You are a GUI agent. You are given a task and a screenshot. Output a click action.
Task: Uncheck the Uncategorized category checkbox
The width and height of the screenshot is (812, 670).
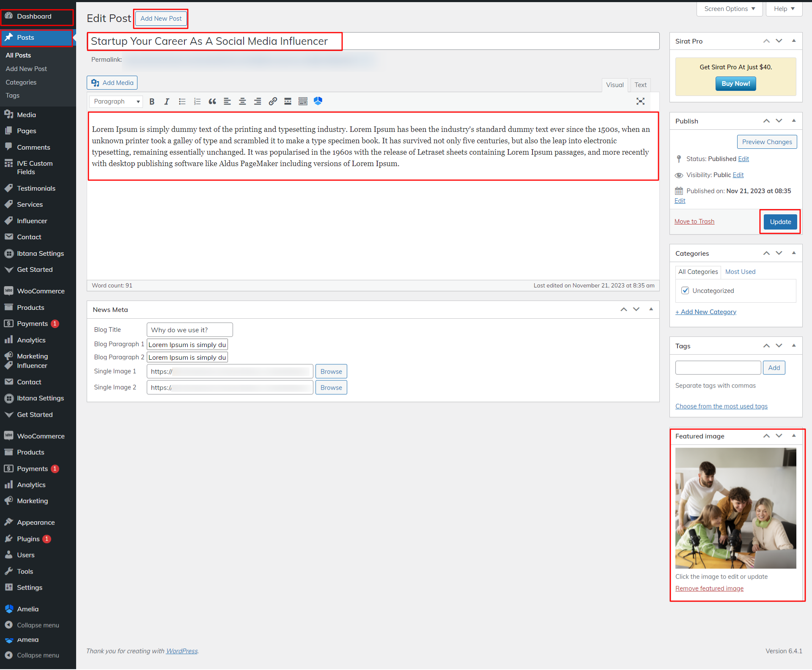[685, 291]
